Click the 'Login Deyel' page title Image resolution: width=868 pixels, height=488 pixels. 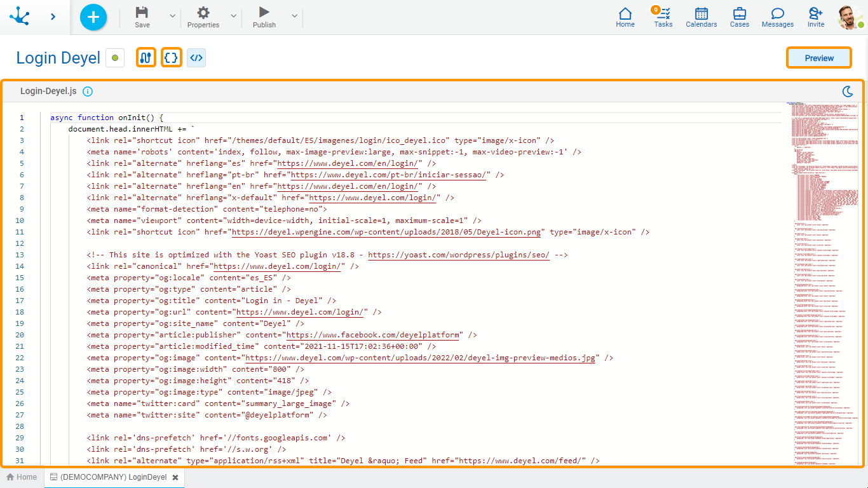coord(58,58)
